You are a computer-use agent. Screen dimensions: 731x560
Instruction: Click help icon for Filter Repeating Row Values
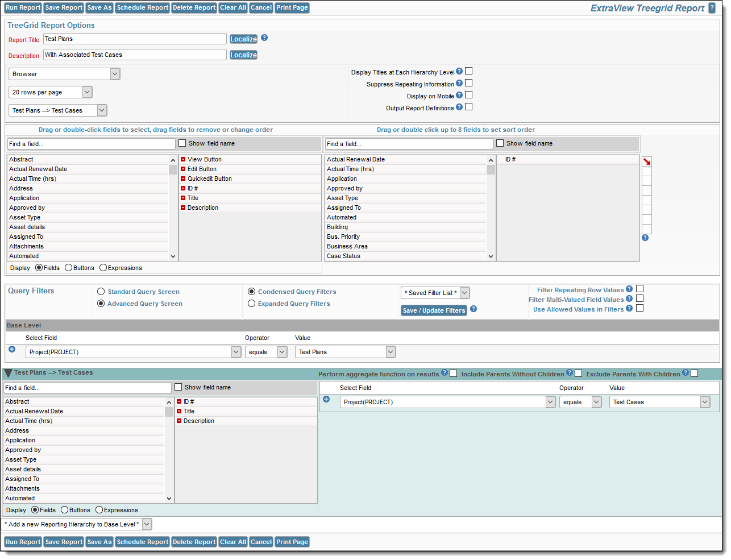point(629,289)
